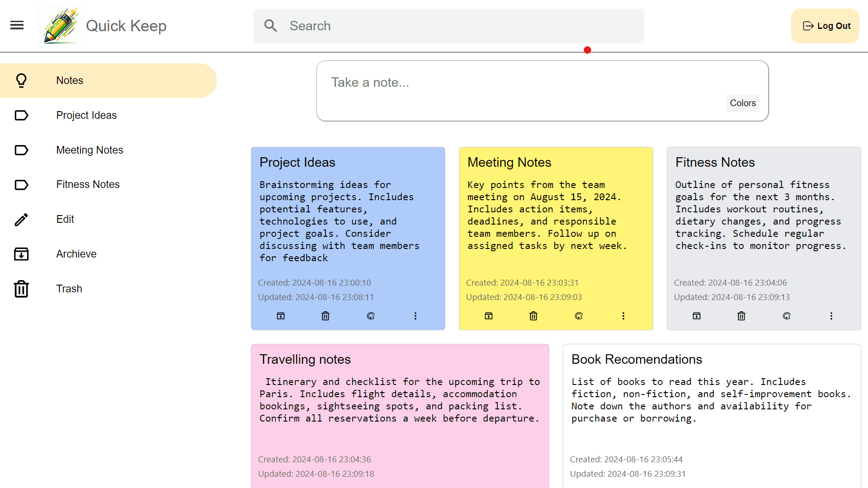Viewport: 868px width, 488px height.
Task: Open palette icon on Meeting Notes card
Action: (579, 316)
